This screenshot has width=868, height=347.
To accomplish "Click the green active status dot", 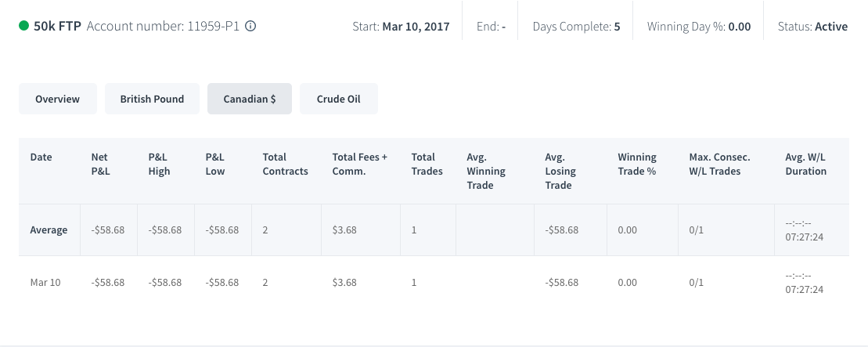I will pyautogui.click(x=23, y=26).
